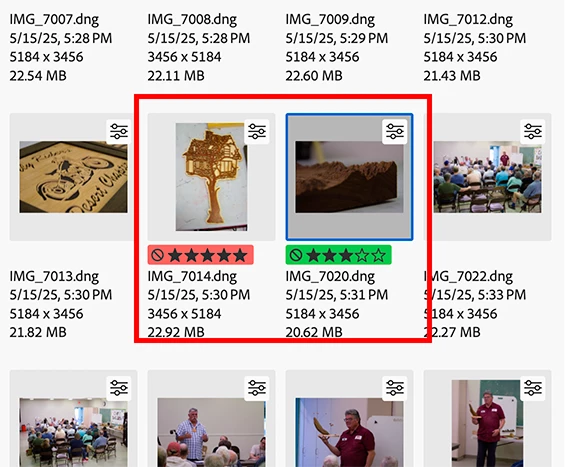
Task: Open edit sliders icon on IMG_7022 thumbnail
Action: pos(533,132)
